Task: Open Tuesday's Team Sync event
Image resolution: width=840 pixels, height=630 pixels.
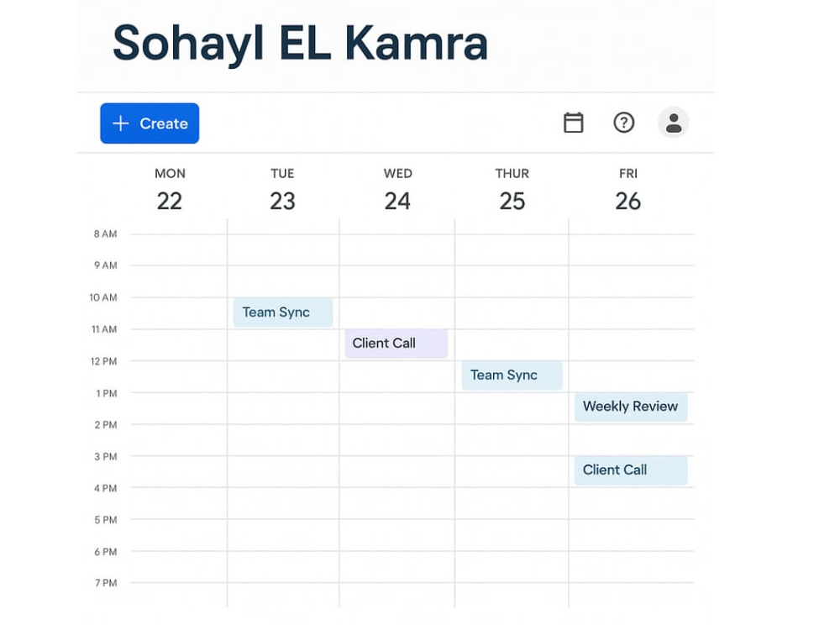Action: [x=283, y=312]
